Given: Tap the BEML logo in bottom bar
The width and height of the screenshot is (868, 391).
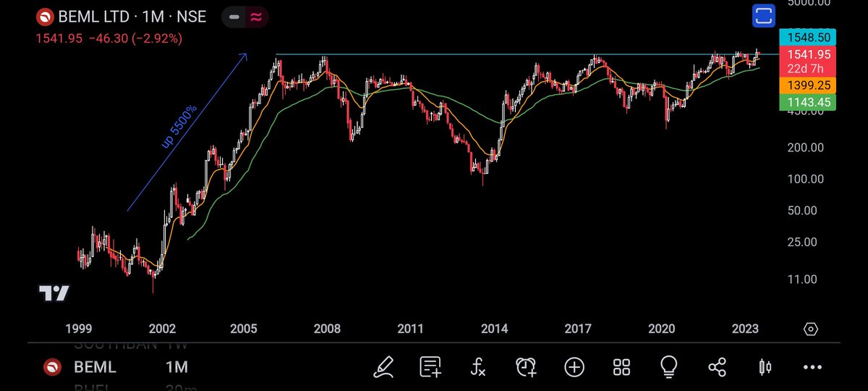Looking at the screenshot, I should pos(53,367).
